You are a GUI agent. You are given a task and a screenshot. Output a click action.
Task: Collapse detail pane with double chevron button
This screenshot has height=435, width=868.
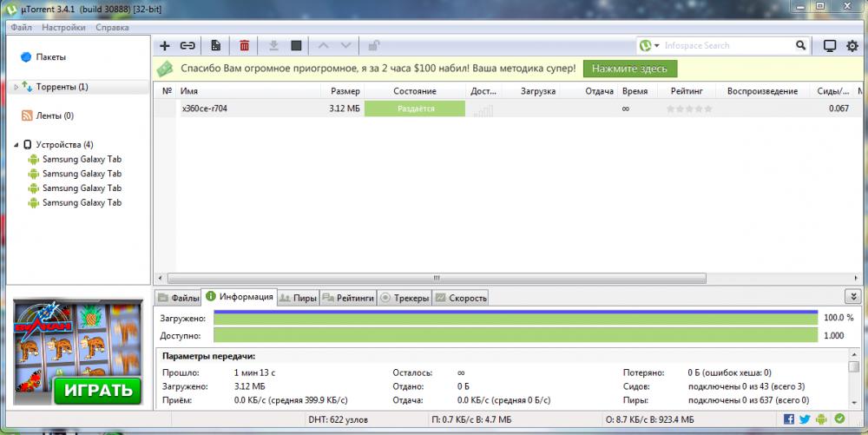(x=853, y=297)
